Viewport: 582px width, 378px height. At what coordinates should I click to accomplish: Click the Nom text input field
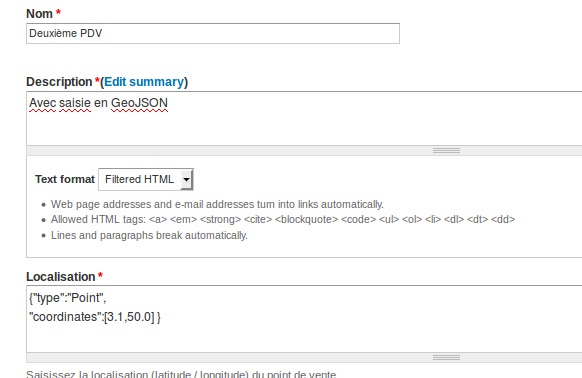click(213, 33)
